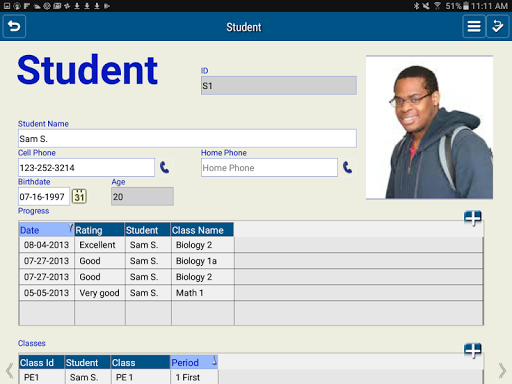
Task: Tap the back arrow icon
Action: tap(14, 27)
